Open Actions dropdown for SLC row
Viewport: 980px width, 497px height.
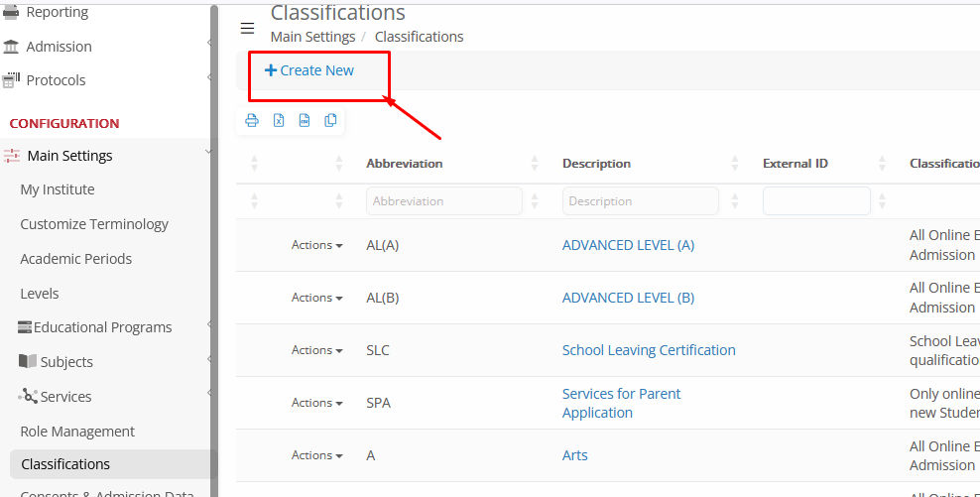point(316,350)
